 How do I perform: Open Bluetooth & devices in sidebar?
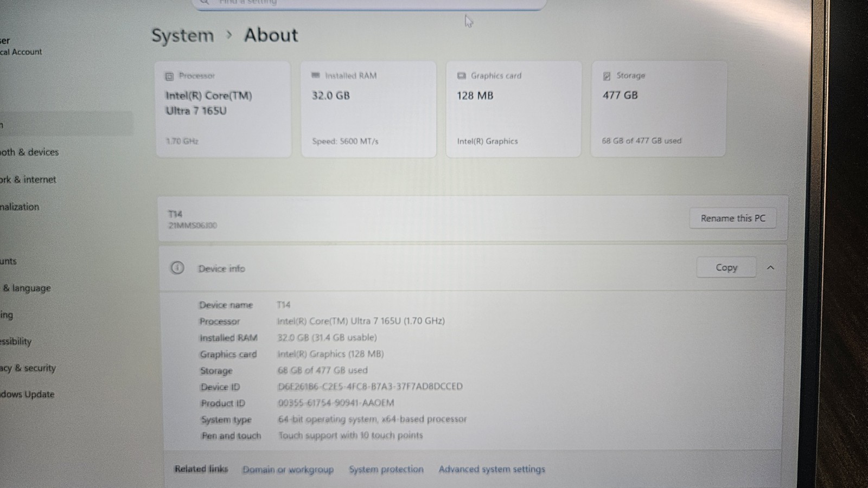[29, 152]
